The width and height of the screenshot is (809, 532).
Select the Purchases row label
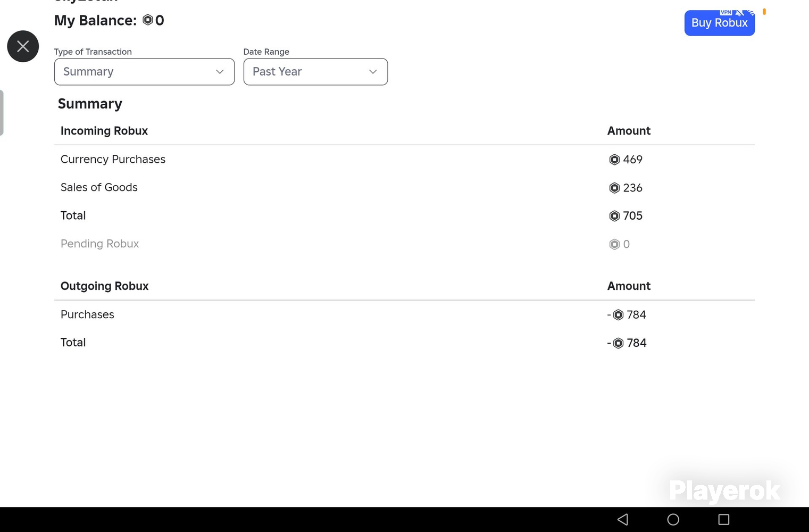(x=87, y=314)
